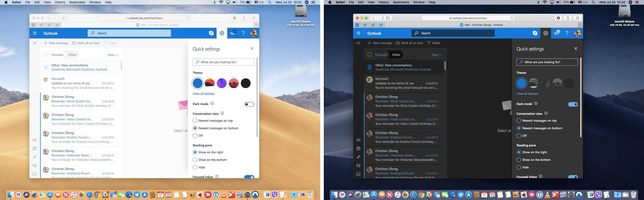Viewport: 644px width, 200px height.
Task: Click settings gear in dark Outlook window
Action: pyautogui.click(x=545, y=33)
